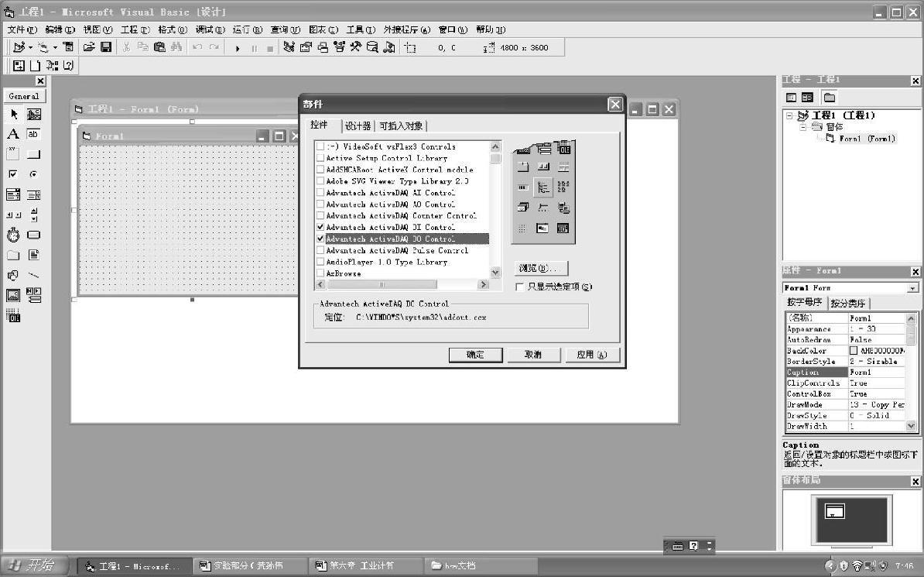Click the Open Project toolbar icon
924x577 pixels.
coord(89,47)
